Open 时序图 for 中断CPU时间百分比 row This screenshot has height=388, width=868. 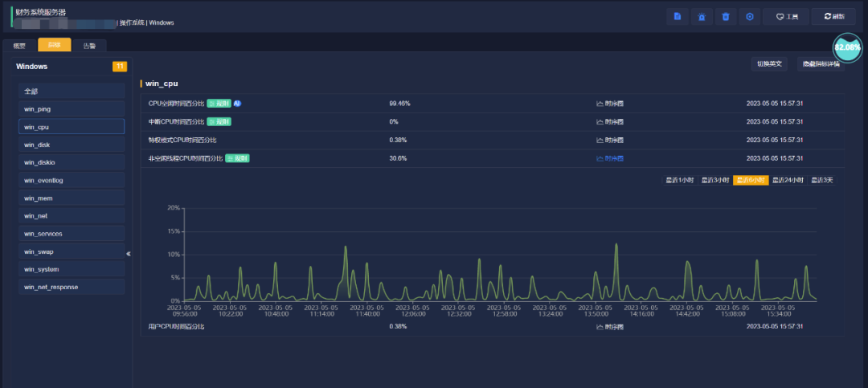pos(609,122)
